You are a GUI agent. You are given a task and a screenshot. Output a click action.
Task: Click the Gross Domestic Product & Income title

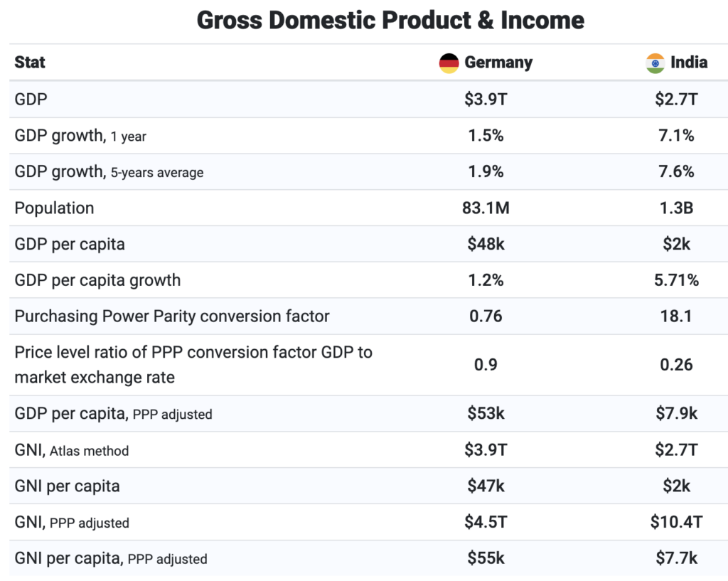click(x=390, y=20)
